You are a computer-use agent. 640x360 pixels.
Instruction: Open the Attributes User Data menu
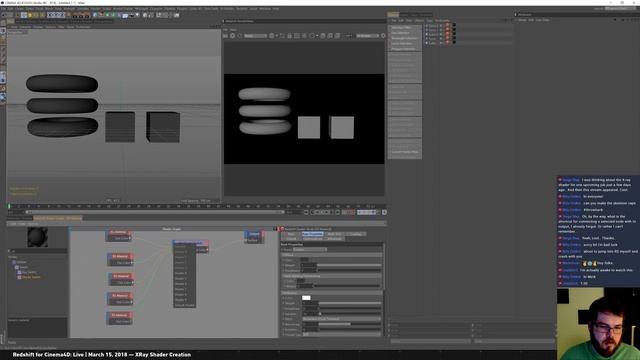pyautogui.click(x=542, y=20)
